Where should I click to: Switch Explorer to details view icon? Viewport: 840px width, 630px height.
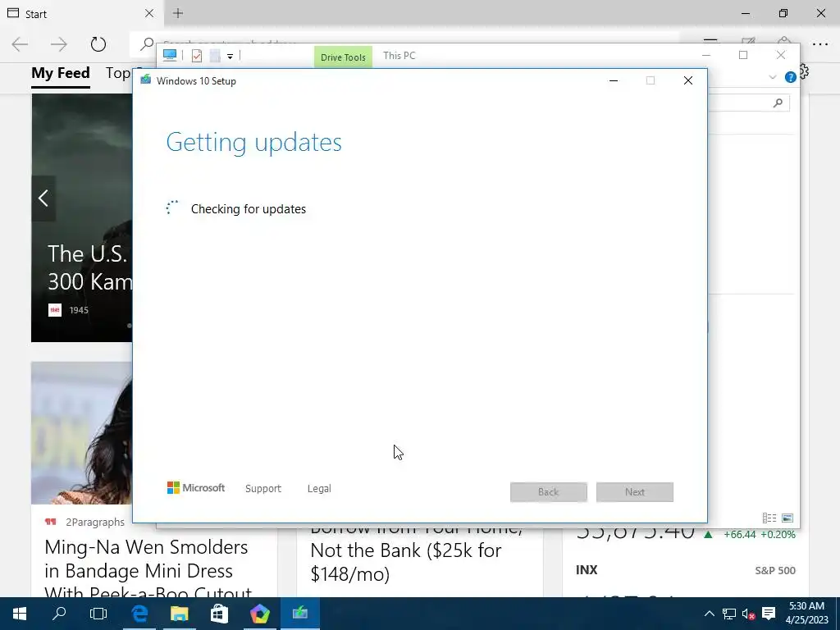769,518
